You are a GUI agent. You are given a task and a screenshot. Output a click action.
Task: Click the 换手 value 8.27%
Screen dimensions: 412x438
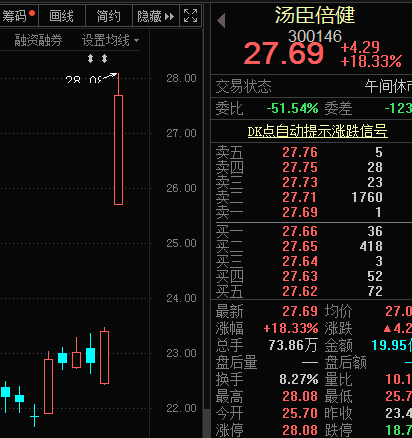[x=299, y=379]
